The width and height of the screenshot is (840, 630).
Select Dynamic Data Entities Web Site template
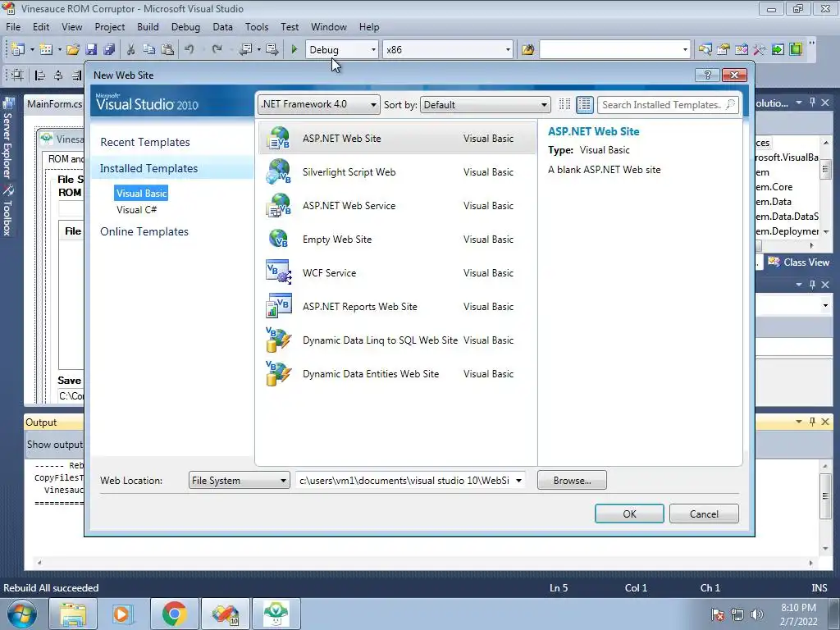click(x=397, y=374)
